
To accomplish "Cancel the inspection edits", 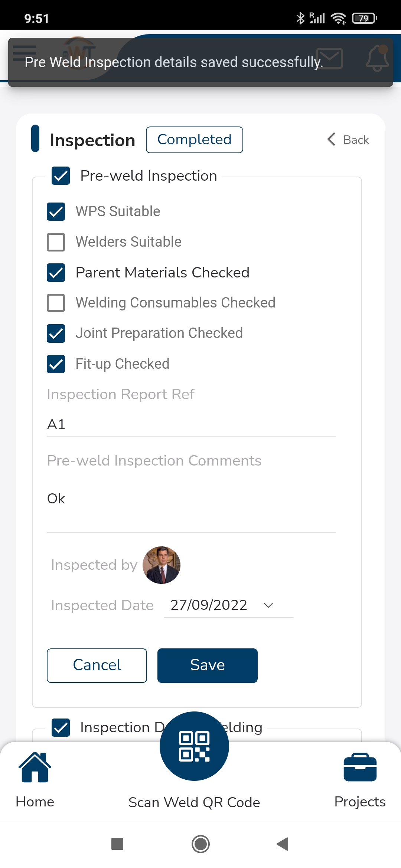I will tap(97, 665).
